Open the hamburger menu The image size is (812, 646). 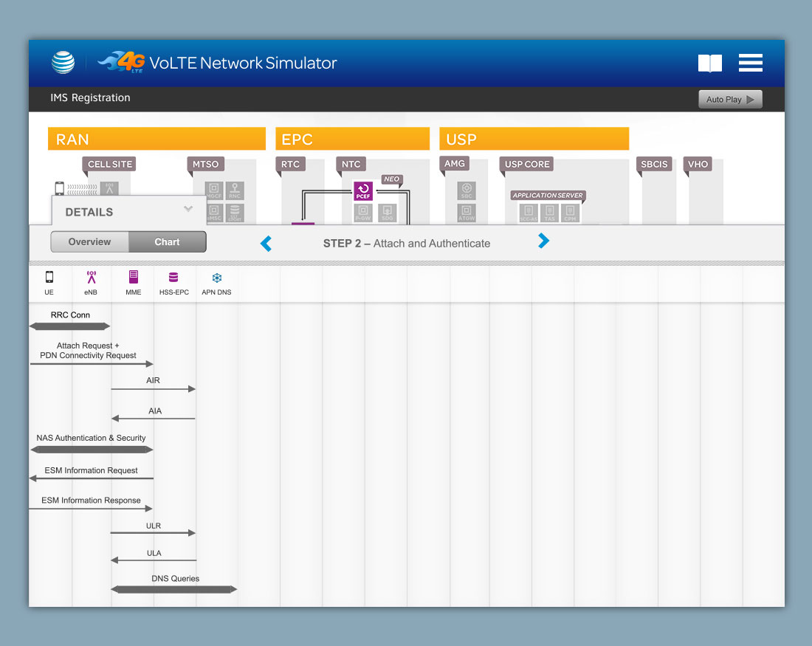(x=750, y=63)
